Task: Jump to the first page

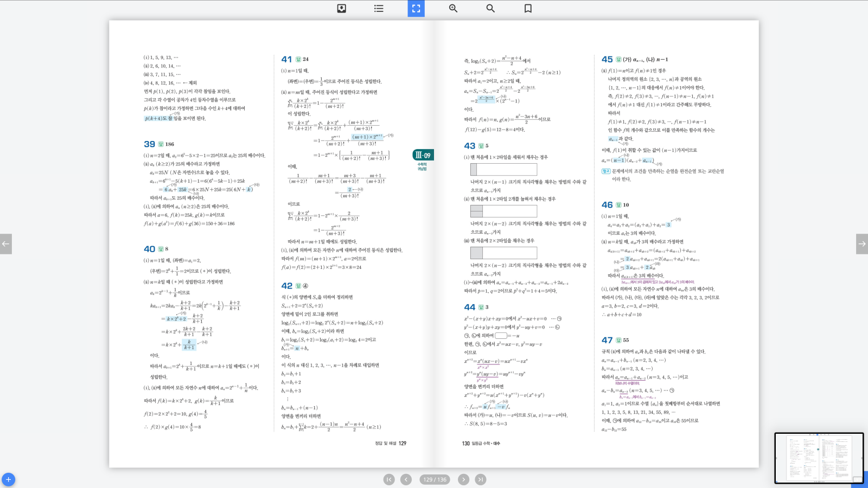Action: click(389, 479)
